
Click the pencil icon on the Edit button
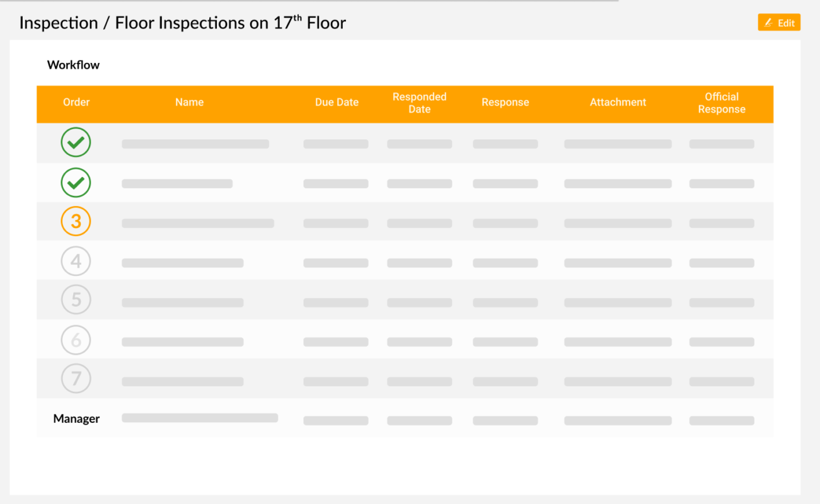768,22
